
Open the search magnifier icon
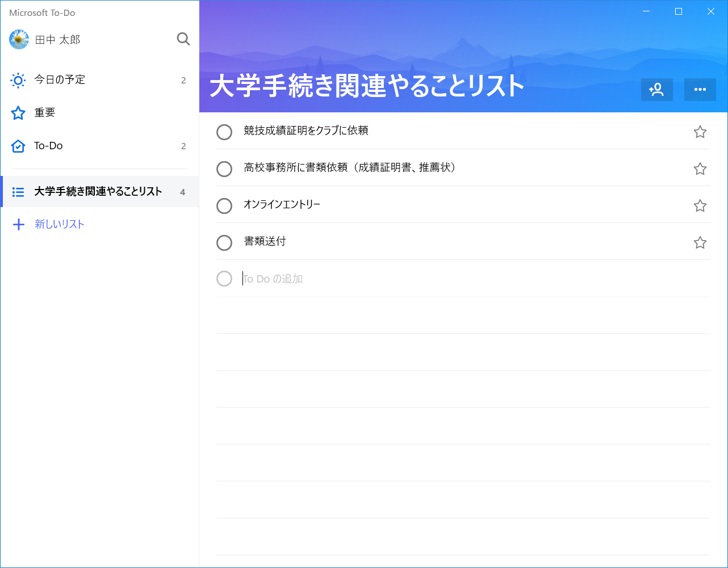click(183, 39)
